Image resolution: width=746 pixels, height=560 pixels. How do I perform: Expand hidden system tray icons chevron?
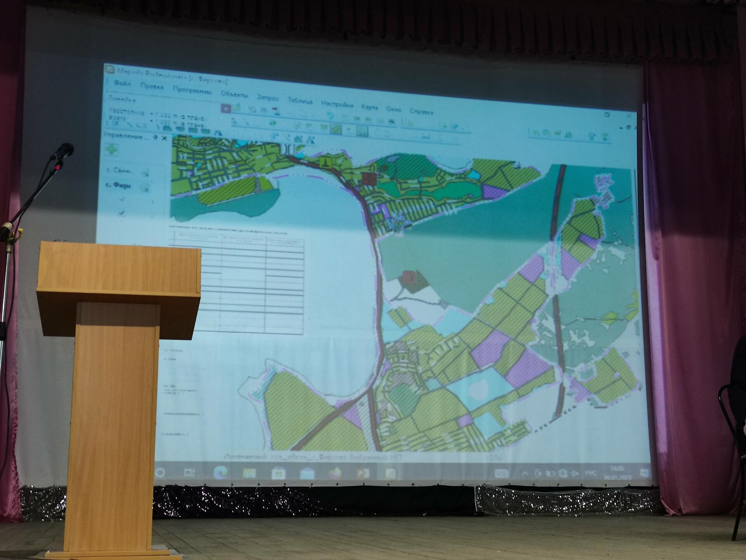pyautogui.click(x=525, y=473)
